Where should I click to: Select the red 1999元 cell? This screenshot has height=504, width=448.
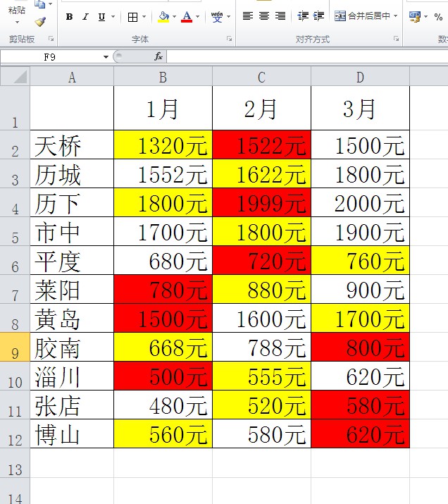(261, 202)
